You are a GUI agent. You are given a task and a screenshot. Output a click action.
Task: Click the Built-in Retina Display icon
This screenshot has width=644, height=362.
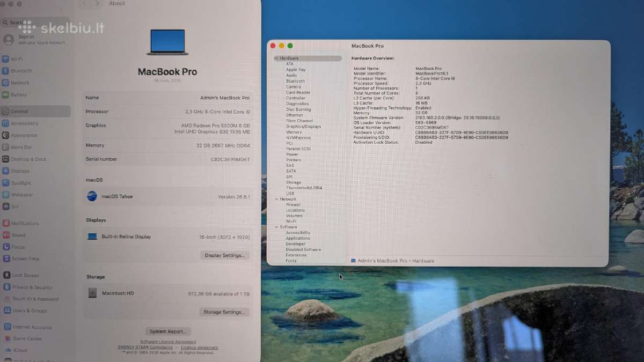click(92, 237)
